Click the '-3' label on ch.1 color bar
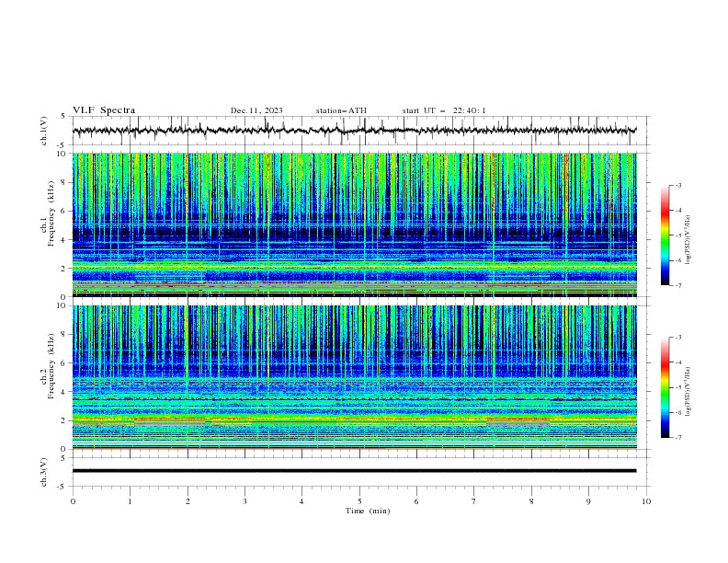Image resolution: width=728 pixels, height=563 pixels. pyautogui.click(x=677, y=185)
